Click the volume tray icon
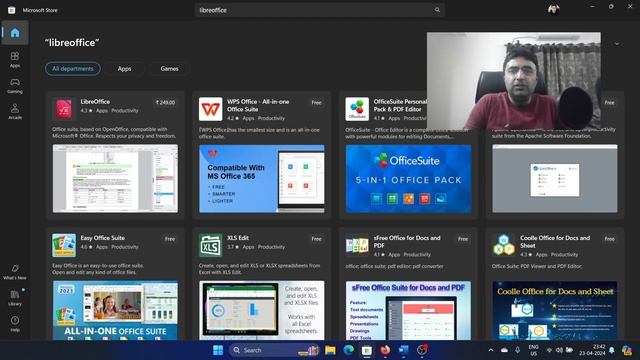 559,350
